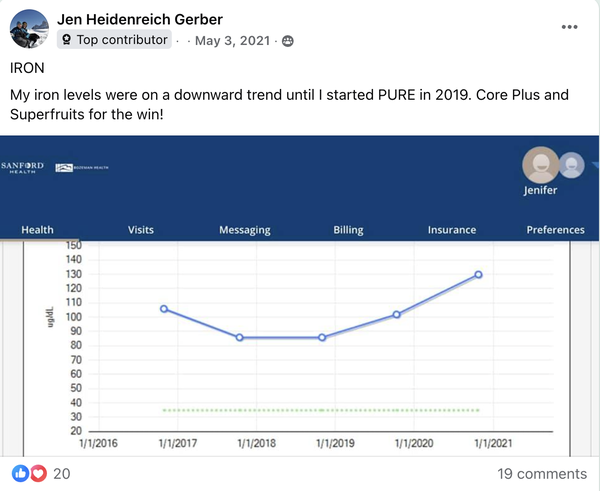The image size is (600, 491).
Task: Click the highest data point on the chart
Action: pyautogui.click(x=478, y=274)
